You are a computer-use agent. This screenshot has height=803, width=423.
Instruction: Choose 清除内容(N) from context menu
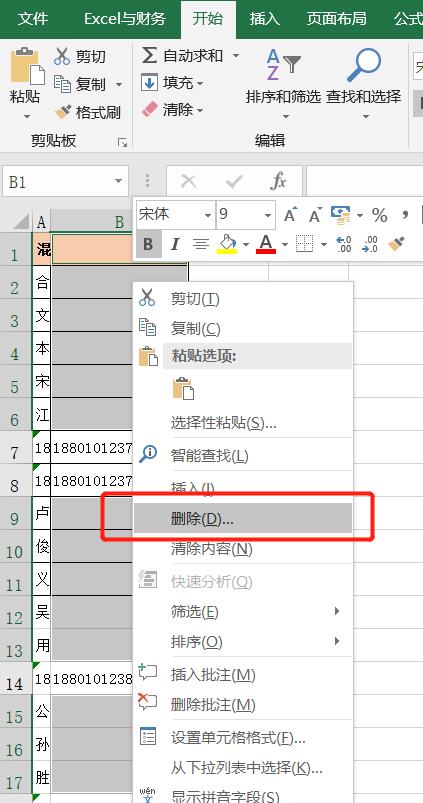tap(243, 549)
